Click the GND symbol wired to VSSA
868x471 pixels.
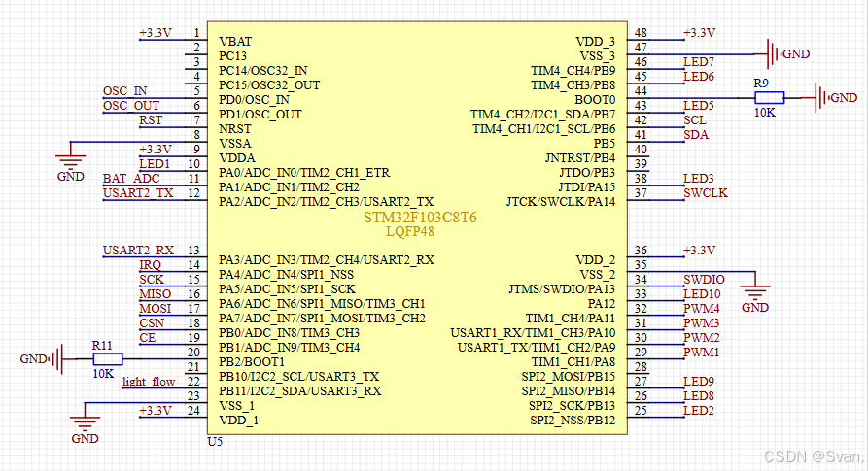[x=70, y=169]
